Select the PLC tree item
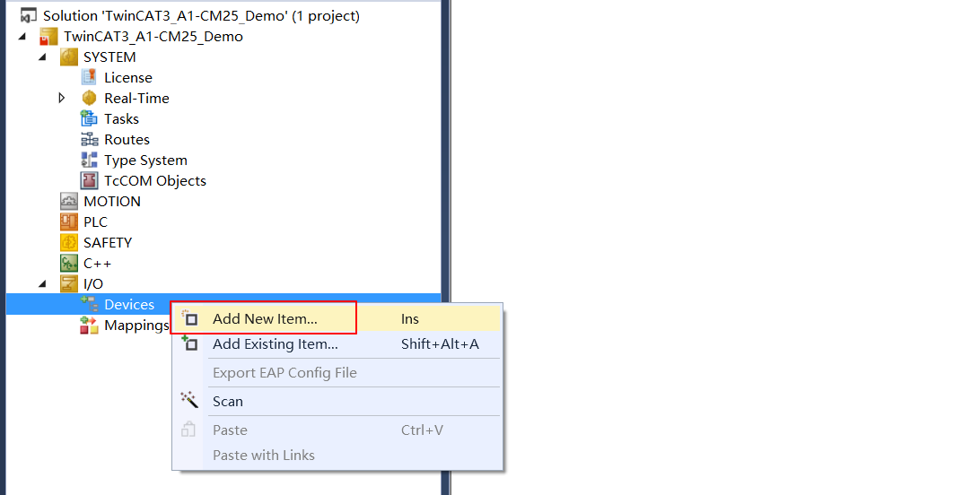The width and height of the screenshot is (980, 495). click(96, 221)
